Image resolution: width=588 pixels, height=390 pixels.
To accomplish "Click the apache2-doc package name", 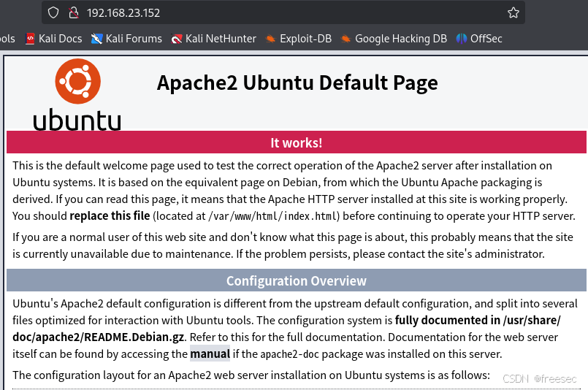I will 289,354.
